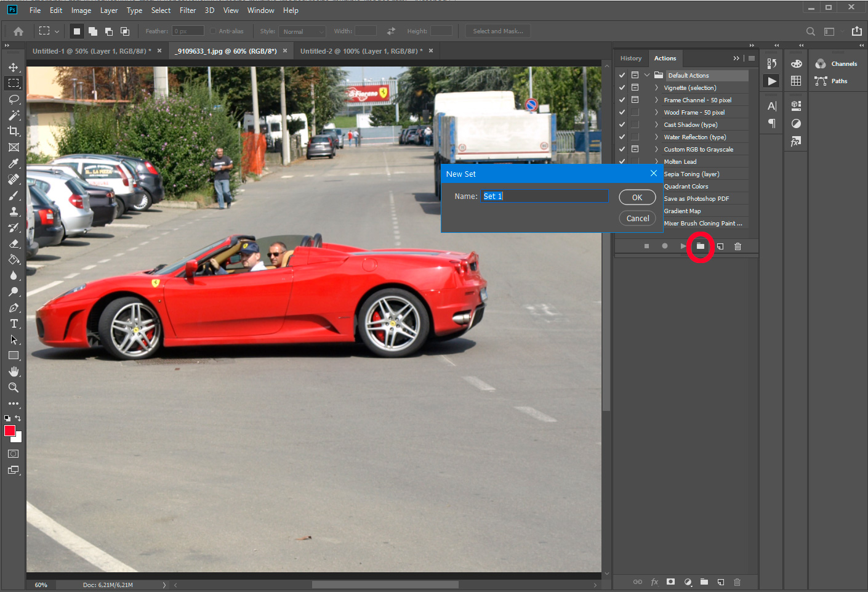Switch to the History tab
The width and height of the screenshot is (868, 592).
pos(631,58)
